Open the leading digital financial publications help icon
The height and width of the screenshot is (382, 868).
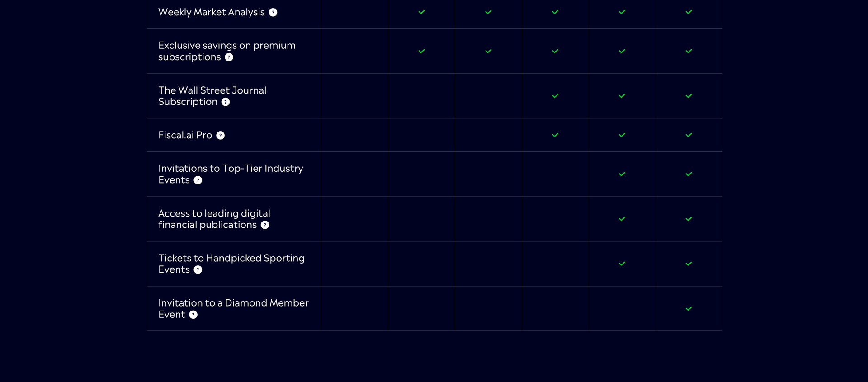tap(265, 225)
